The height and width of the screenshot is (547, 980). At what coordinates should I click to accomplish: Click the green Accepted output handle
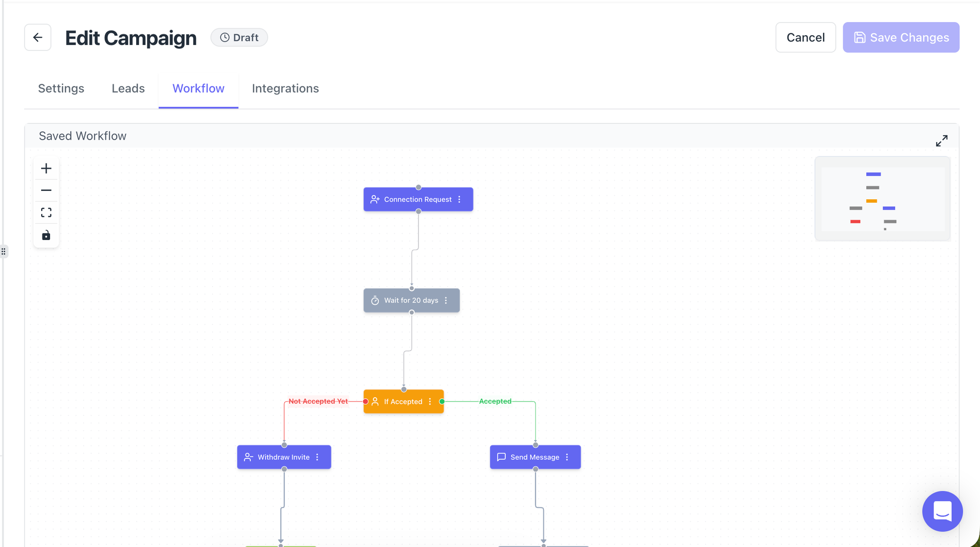[x=442, y=402]
